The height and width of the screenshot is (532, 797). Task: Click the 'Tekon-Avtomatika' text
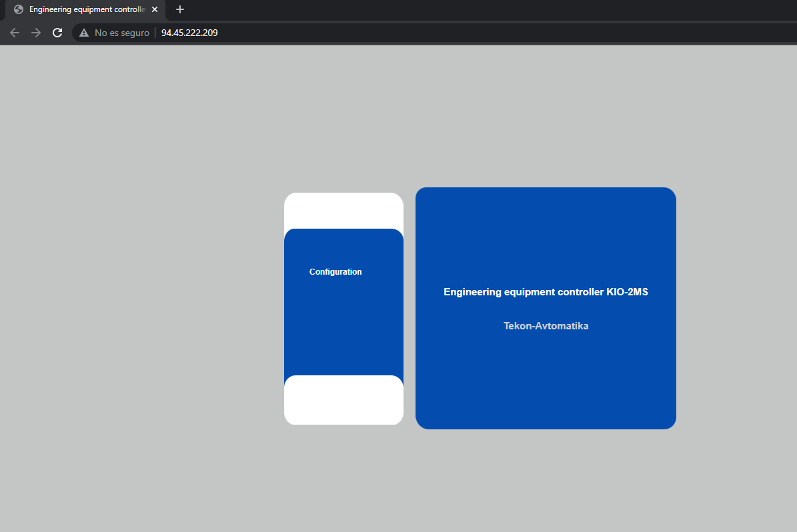(x=546, y=326)
